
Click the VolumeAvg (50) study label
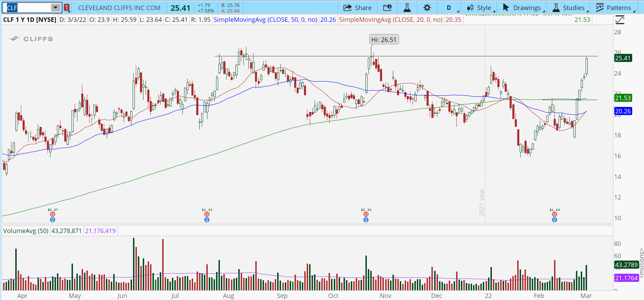tap(26, 231)
